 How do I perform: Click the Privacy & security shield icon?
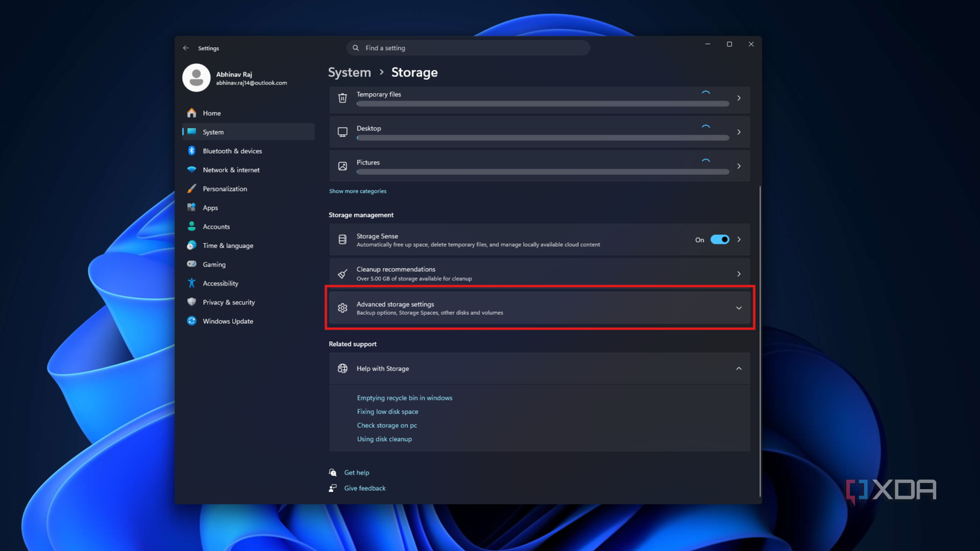(192, 302)
